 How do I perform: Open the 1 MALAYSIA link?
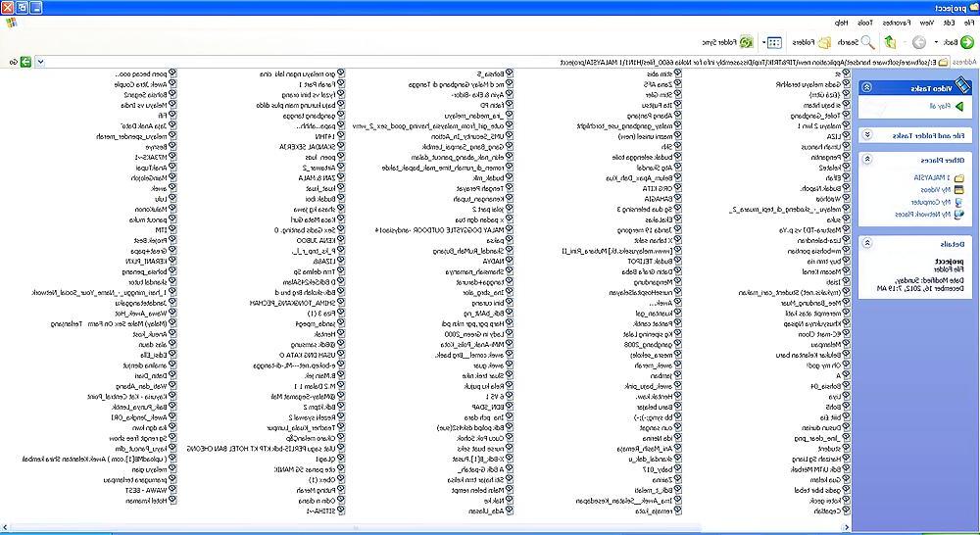coord(933,177)
